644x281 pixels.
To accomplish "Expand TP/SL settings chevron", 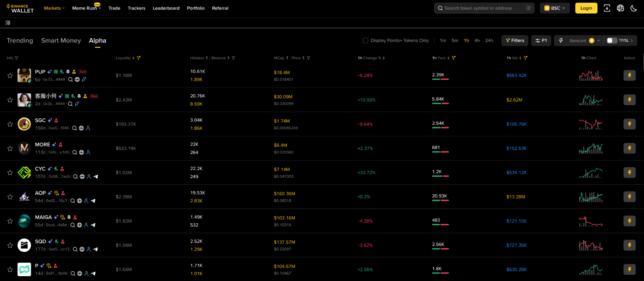I will click(632, 41).
